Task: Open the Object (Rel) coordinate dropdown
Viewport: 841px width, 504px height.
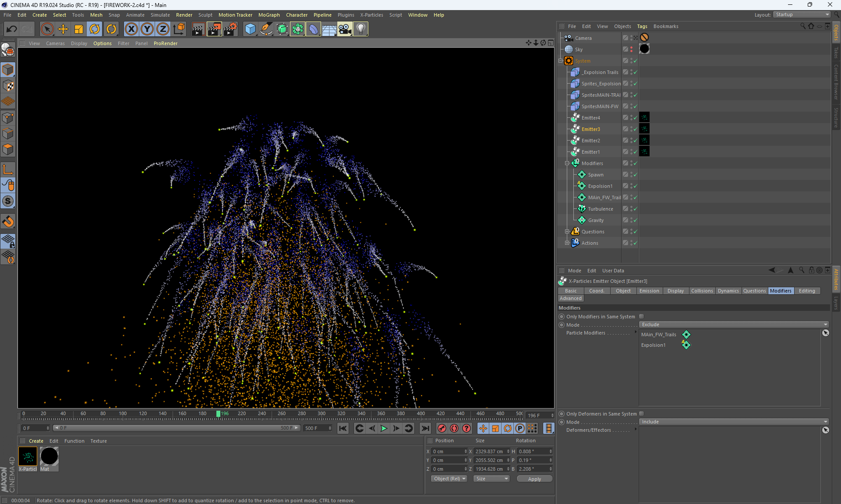Action: 449,479
